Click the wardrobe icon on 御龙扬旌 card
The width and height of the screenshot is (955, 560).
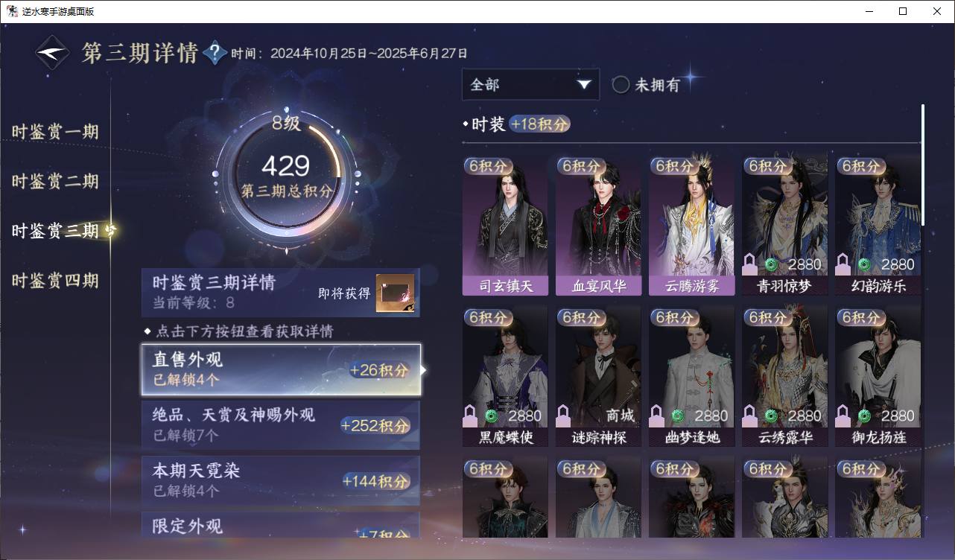(843, 416)
